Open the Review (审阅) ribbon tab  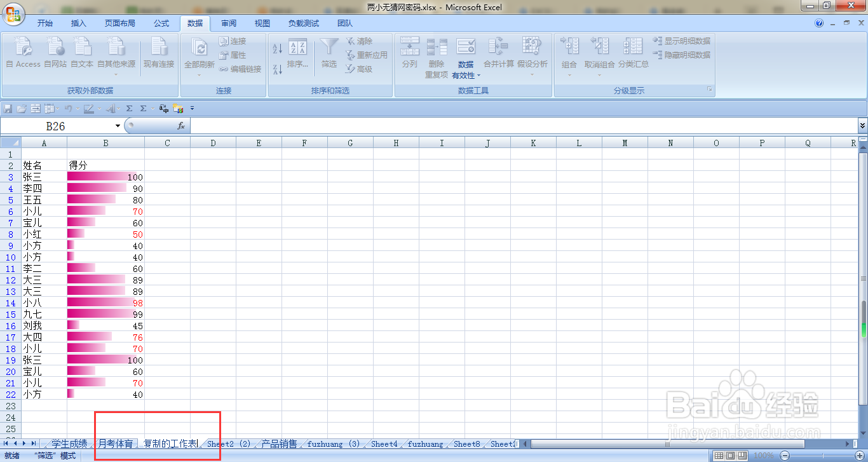(x=229, y=24)
